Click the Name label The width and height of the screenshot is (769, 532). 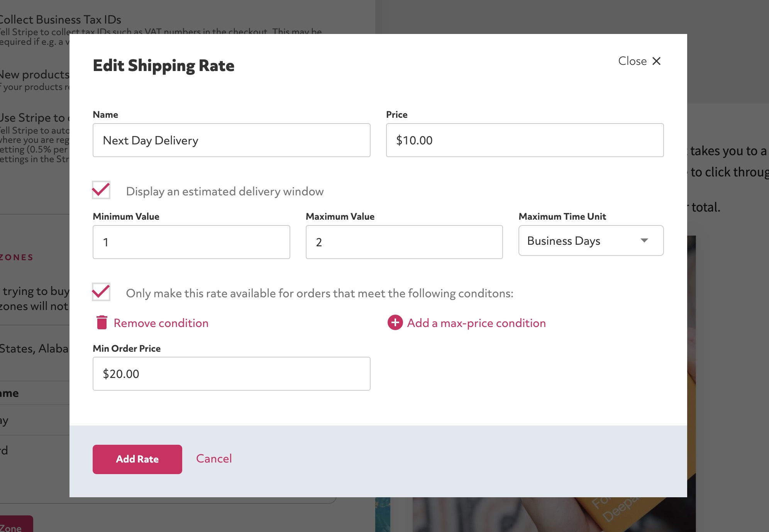[105, 115]
